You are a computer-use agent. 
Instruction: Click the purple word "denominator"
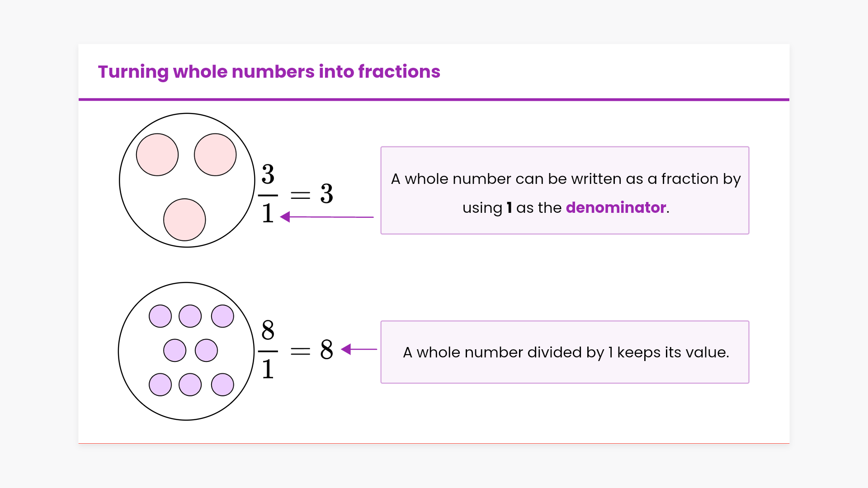616,207
